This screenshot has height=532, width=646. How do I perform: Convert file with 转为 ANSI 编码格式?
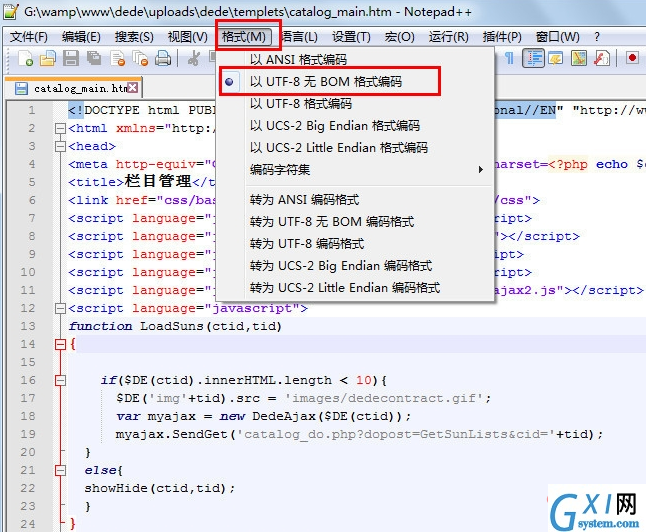click(x=304, y=200)
